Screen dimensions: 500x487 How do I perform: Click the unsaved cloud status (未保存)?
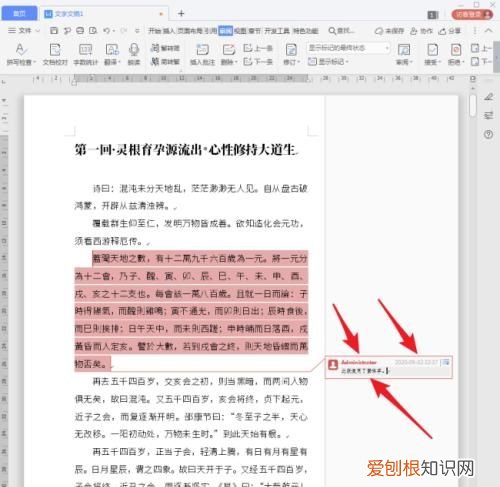click(x=389, y=31)
